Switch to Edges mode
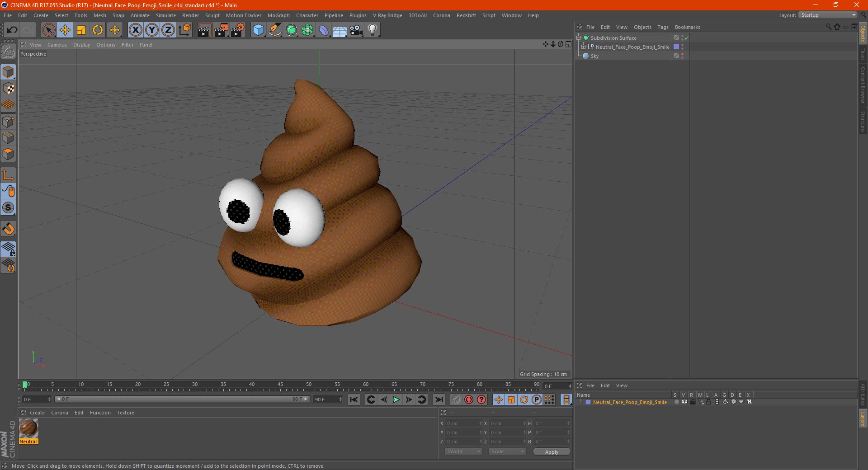The width and height of the screenshot is (868, 470). coord(8,138)
